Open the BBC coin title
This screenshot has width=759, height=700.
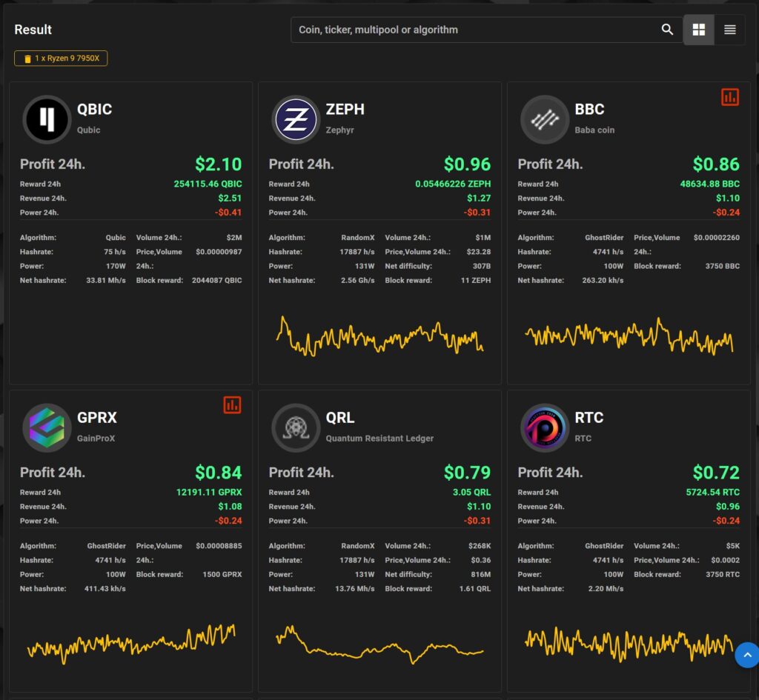coord(589,110)
